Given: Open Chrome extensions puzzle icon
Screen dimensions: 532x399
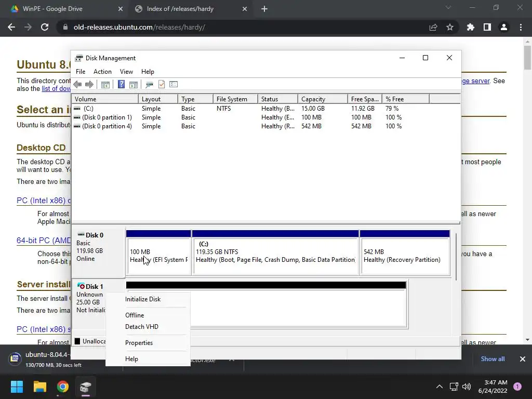Looking at the screenshot, I should pos(471,27).
